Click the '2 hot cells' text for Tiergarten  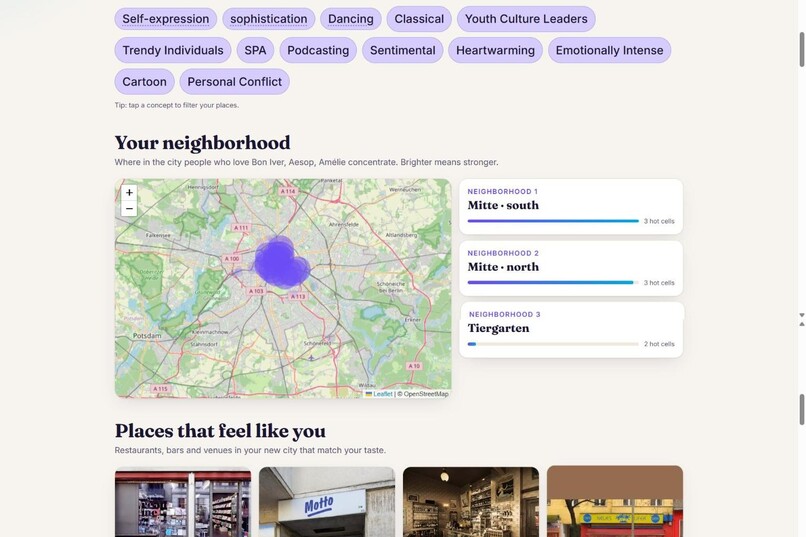pos(659,344)
